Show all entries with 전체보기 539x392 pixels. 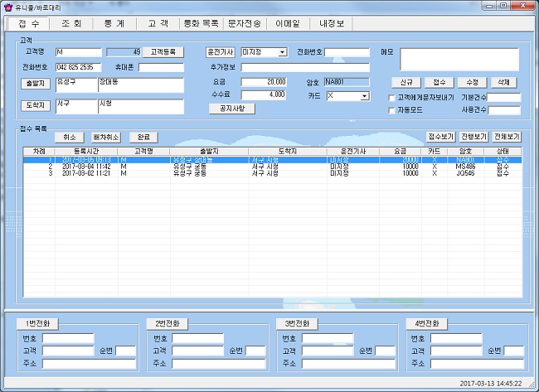507,137
